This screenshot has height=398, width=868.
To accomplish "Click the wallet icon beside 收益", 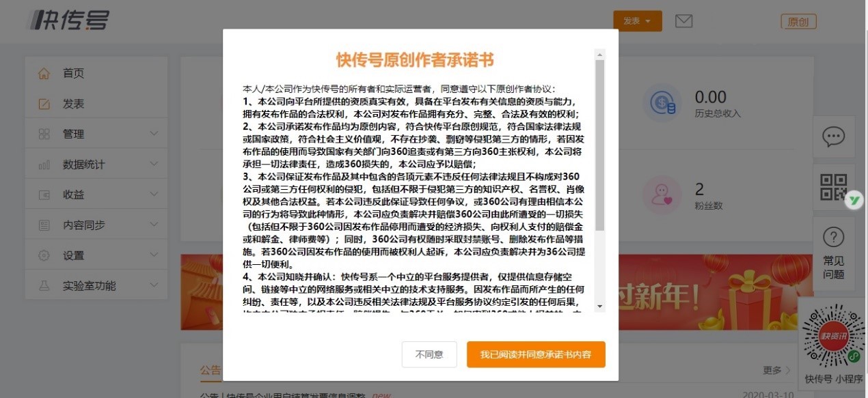I will (x=44, y=195).
